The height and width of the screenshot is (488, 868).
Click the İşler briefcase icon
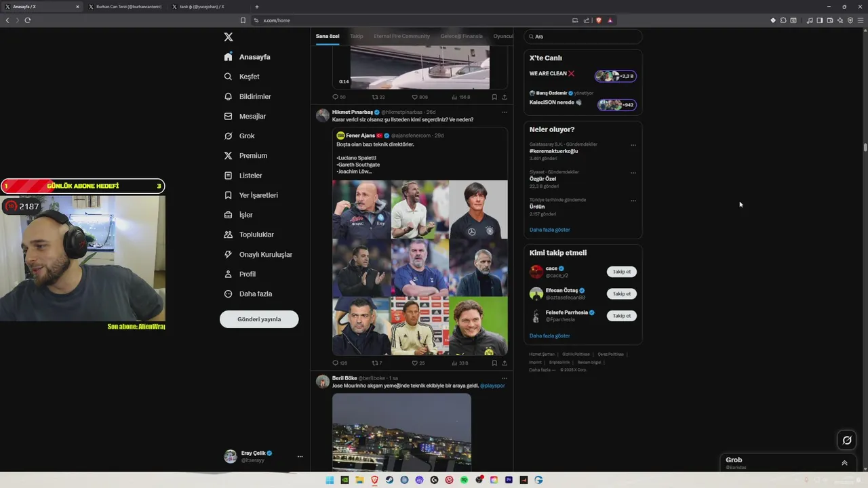[x=229, y=215]
